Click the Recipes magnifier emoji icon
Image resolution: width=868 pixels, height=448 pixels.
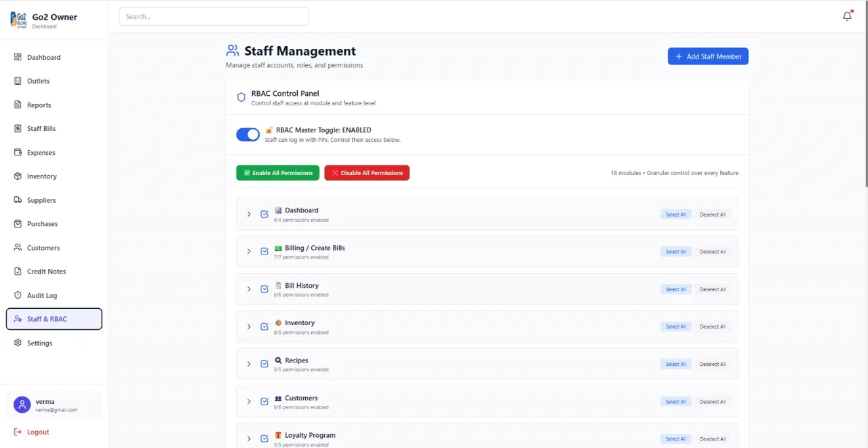click(278, 360)
